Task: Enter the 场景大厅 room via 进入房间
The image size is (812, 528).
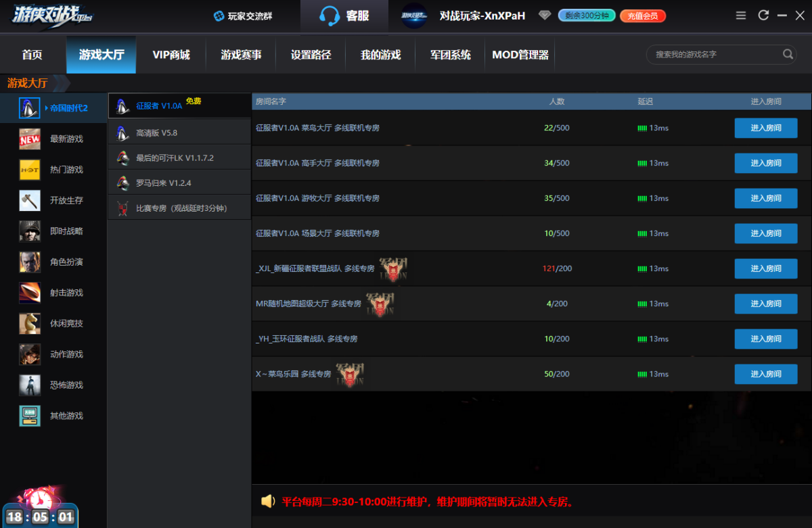Action: coord(766,233)
